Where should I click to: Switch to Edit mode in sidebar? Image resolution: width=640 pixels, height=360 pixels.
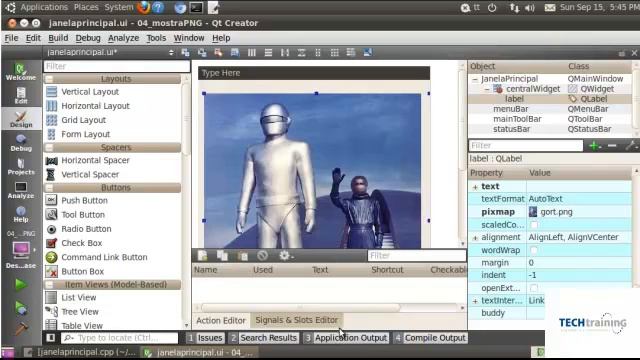point(21,96)
